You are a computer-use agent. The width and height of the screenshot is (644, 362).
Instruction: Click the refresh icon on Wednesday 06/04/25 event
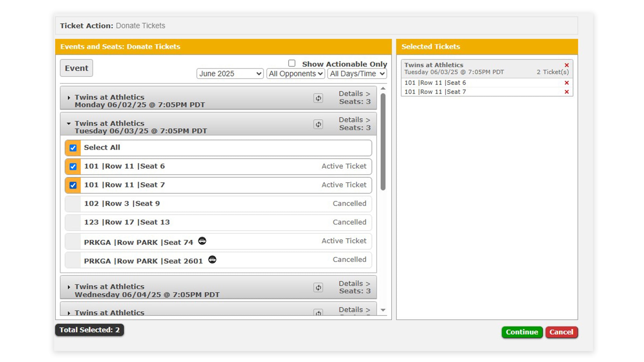tap(318, 288)
